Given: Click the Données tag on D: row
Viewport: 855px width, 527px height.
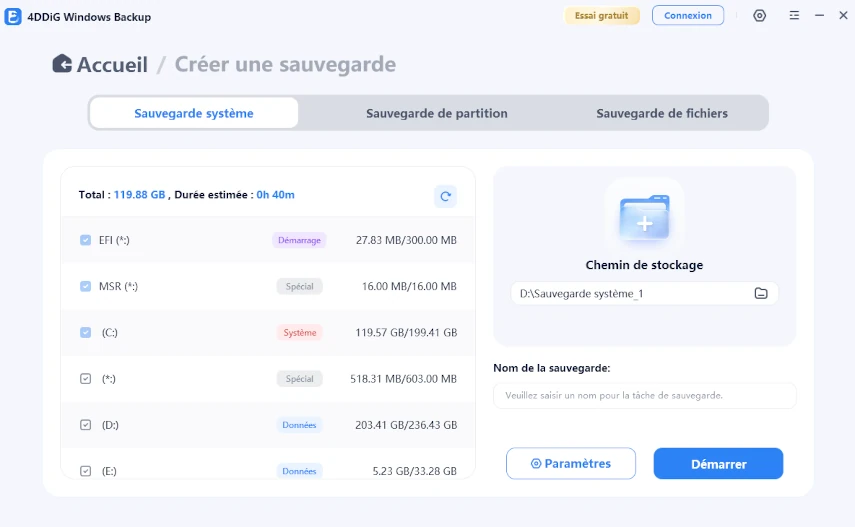Looking at the screenshot, I should (299, 425).
